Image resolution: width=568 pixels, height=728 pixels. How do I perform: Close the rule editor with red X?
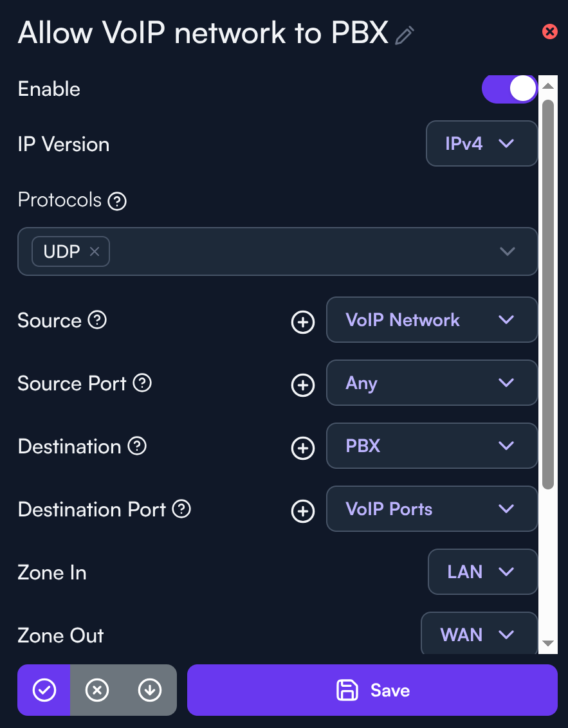550,31
